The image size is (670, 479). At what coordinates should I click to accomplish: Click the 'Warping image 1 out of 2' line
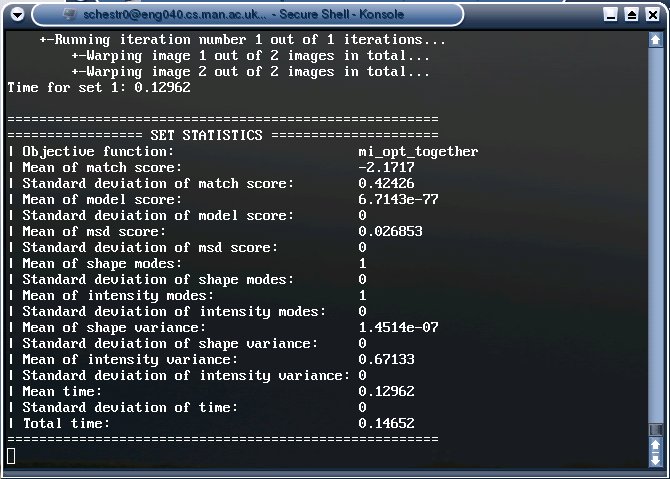click(x=250, y=56)
